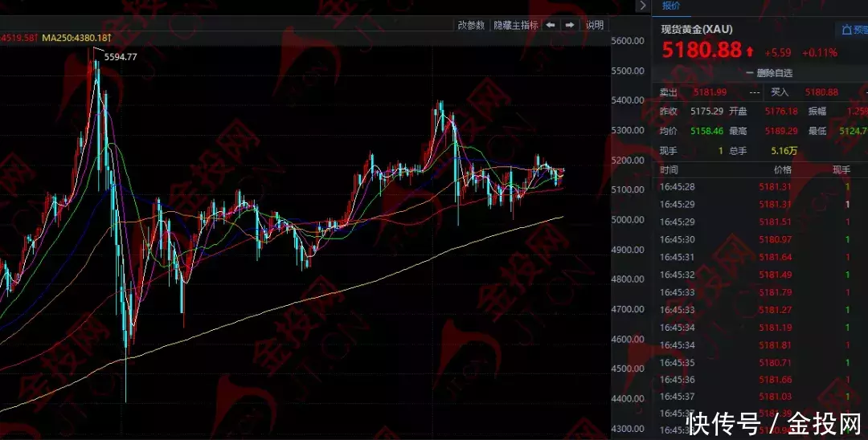Click the left arrow to shift the chart back

[x=551, y=25]
